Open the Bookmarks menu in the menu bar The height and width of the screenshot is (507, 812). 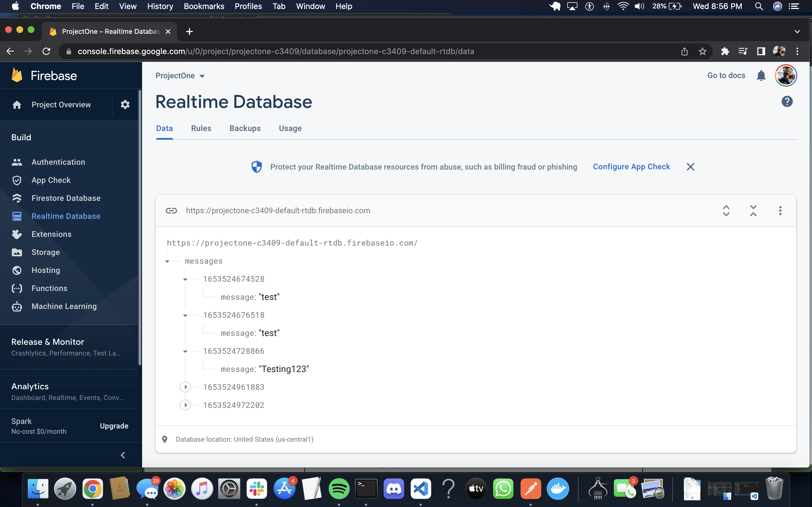coord(204,6)
